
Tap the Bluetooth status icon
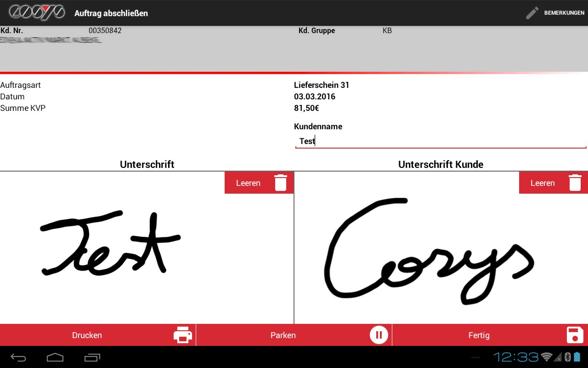[567, 357]
